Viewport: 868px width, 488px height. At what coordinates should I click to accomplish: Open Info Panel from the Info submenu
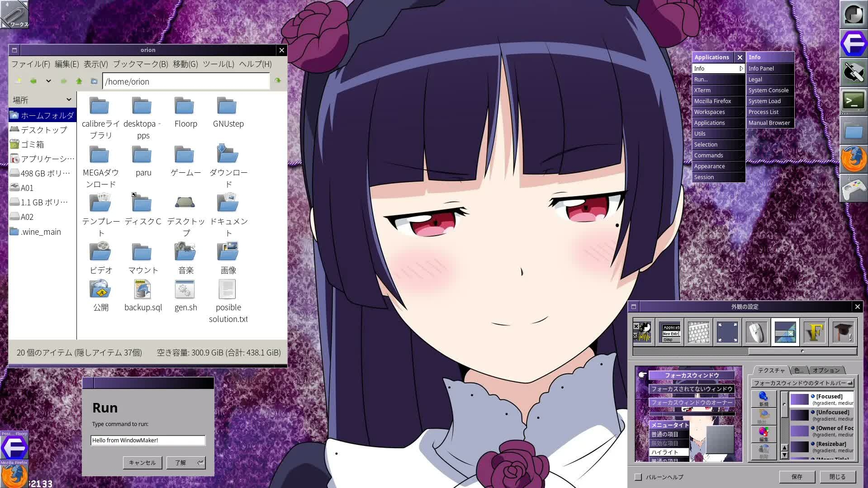pyautogui.click(x=770, y=69)
